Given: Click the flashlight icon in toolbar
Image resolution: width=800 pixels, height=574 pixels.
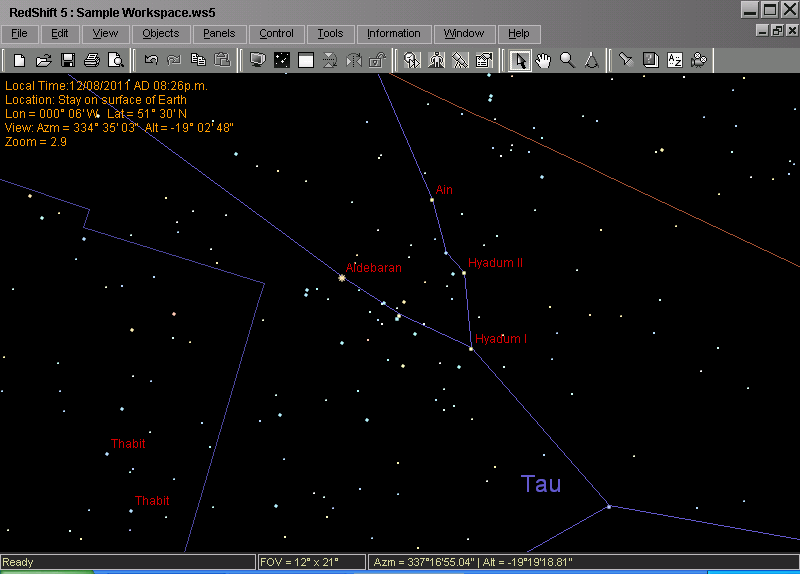Looking at the screenshot, I should click(626, 60).
